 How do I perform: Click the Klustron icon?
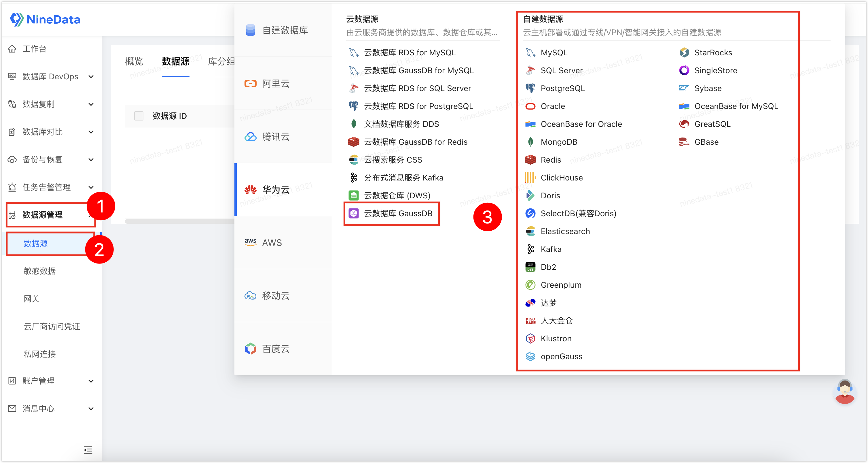pyautogui.click(x=530, y=338)
